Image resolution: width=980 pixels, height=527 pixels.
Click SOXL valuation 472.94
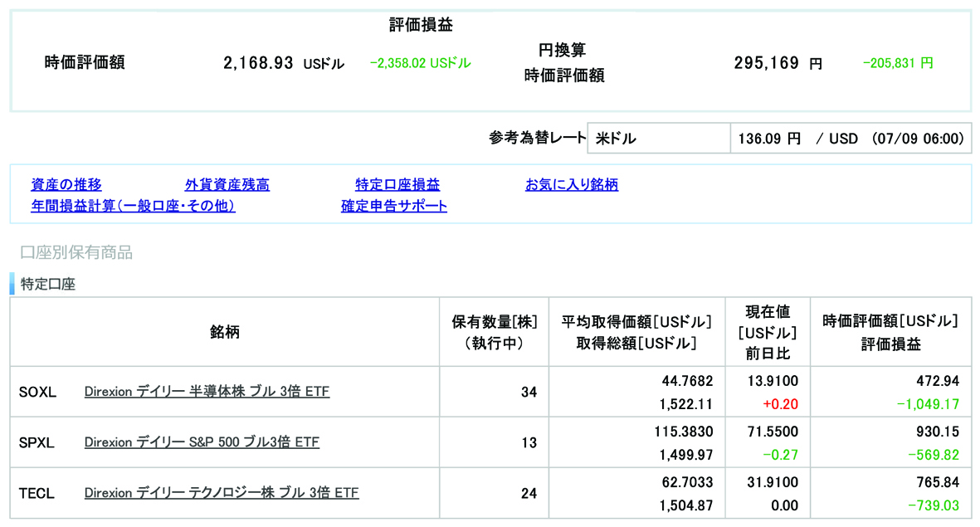coord(938,381)
